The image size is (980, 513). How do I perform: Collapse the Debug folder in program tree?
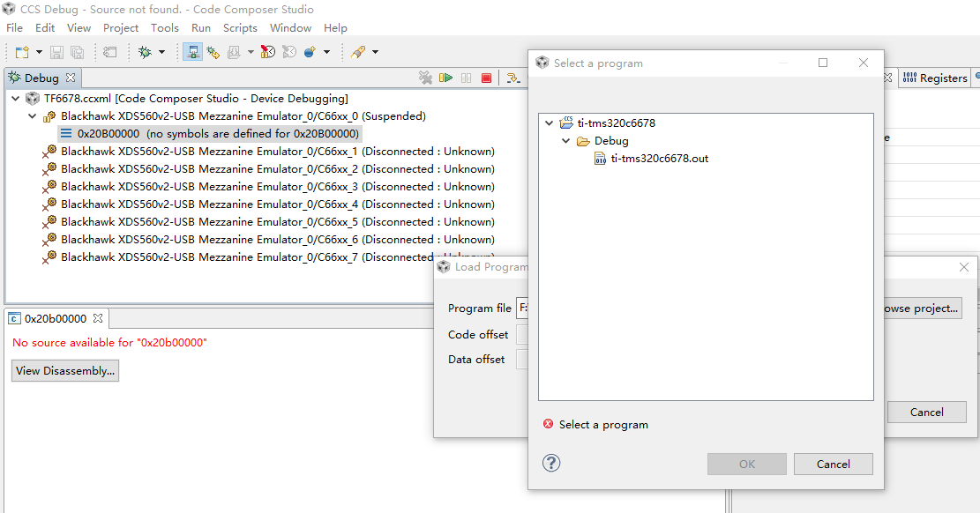[x=566, y=141]
